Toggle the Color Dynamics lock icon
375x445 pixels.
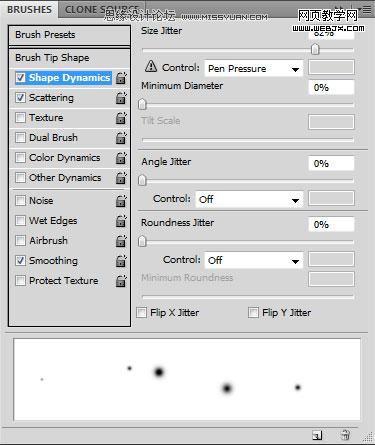click(121, 158)
